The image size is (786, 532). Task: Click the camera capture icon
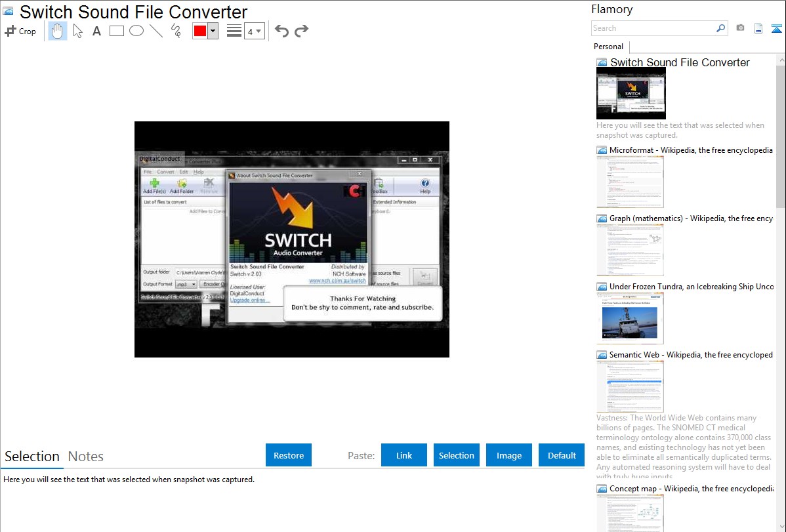click(x=740, y=28)
